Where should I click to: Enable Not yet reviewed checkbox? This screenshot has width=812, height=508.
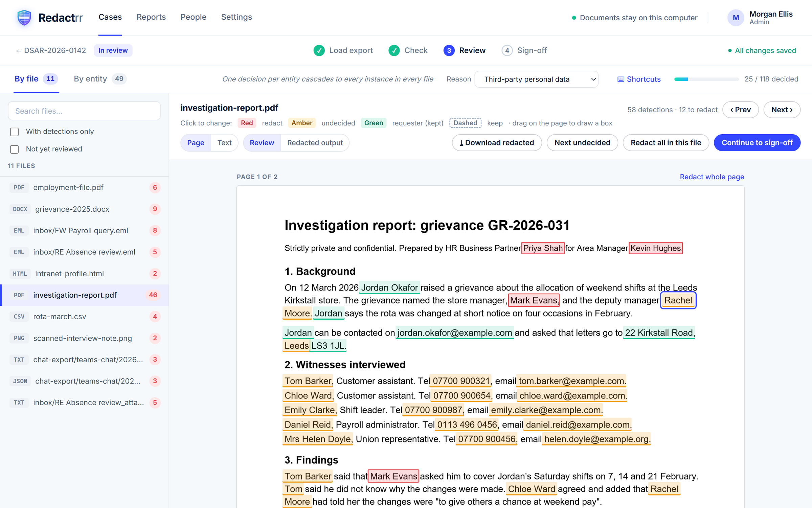pos(14,149)
